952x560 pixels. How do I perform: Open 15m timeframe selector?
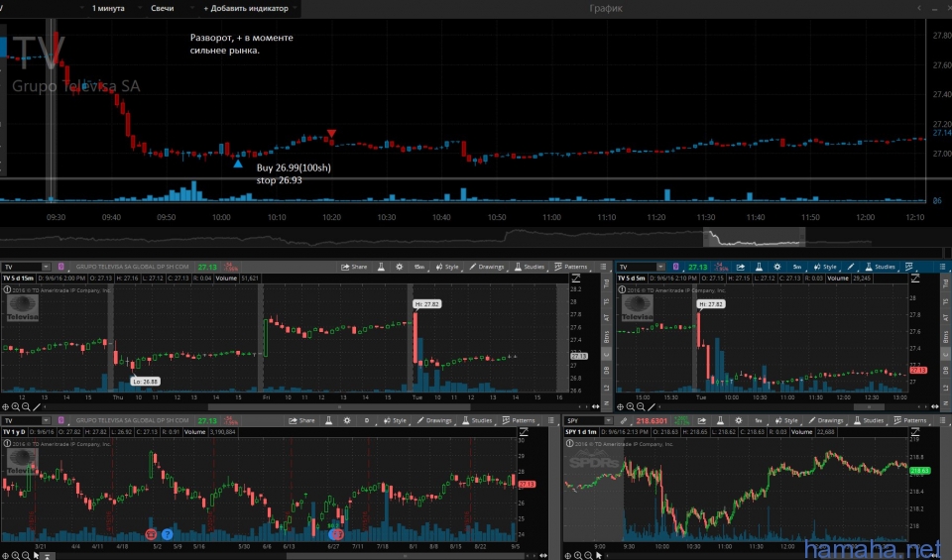tap(418, 267)
